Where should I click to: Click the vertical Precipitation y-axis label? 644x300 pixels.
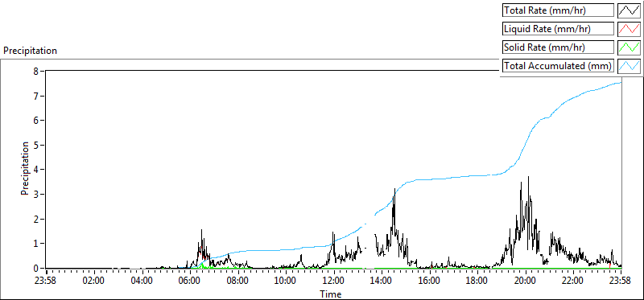pos(25,168)
